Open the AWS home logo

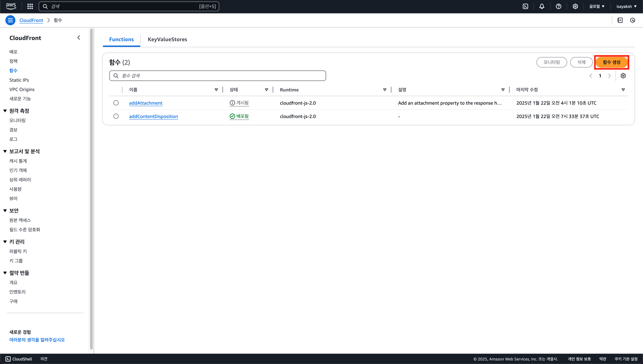(11, 7)
